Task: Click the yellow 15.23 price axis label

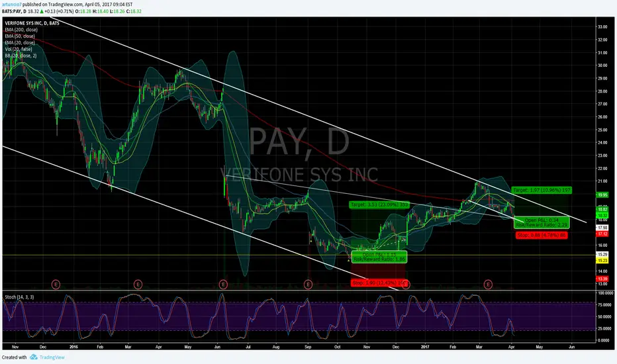Action: coord(602,261)
